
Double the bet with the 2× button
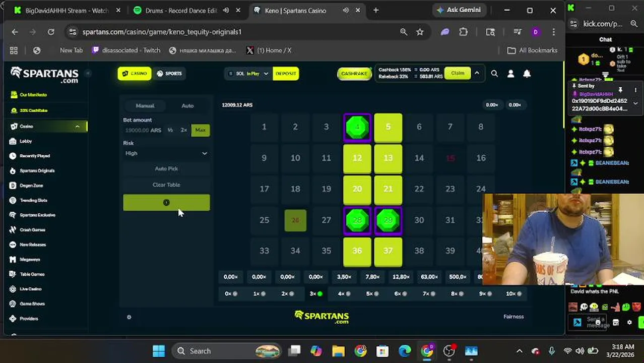(x=184, y=130)
